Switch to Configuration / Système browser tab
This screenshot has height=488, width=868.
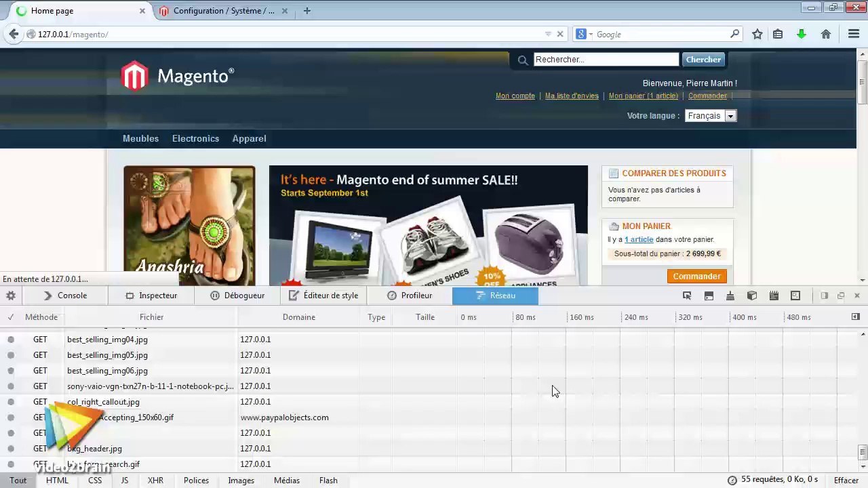(x=224, y=11)
